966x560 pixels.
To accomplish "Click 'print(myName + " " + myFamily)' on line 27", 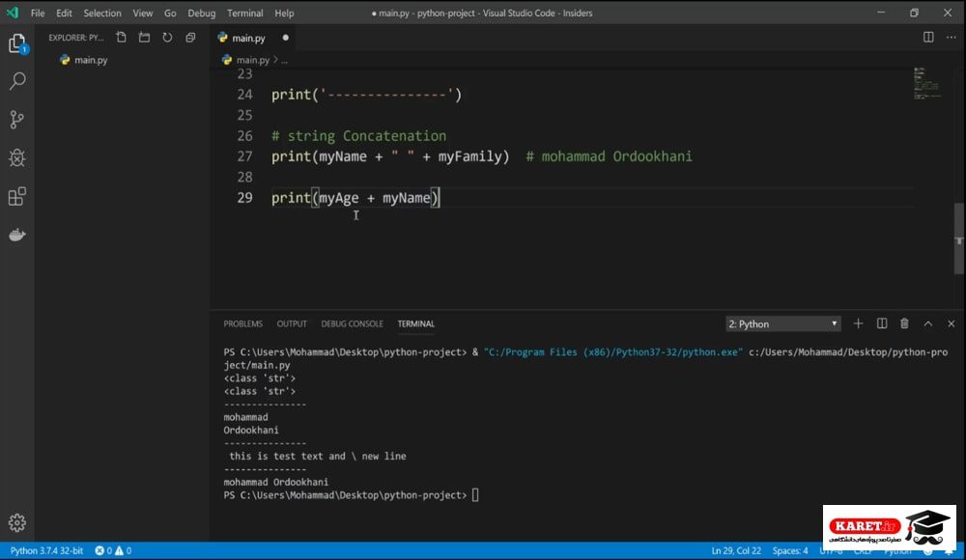I will [x=390, y=156].
